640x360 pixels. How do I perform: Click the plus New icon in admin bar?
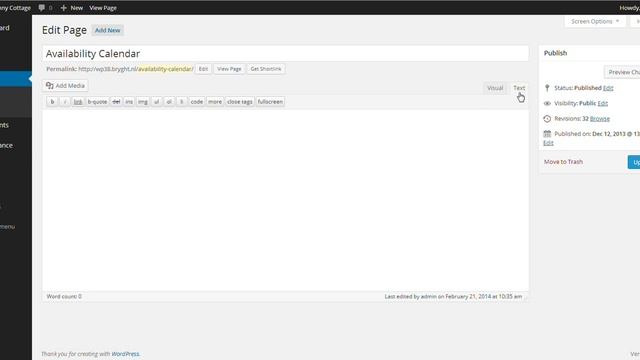coord(63,8)
